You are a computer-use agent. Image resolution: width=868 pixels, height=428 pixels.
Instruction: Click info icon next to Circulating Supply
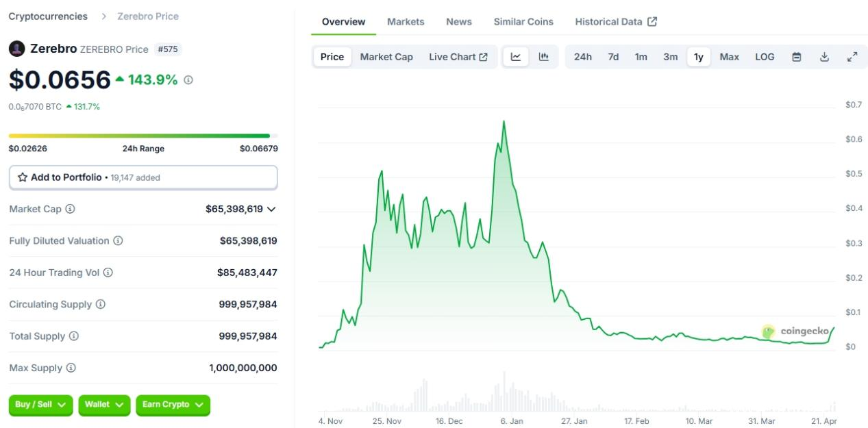[x=100, y=304]
